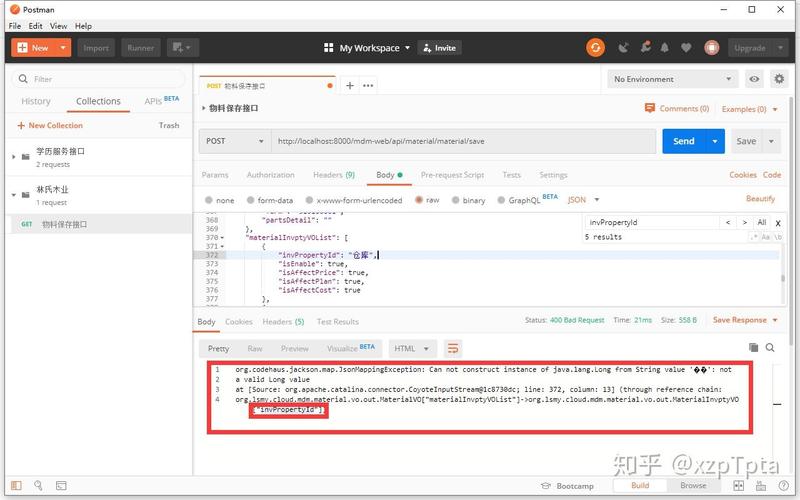Open the tab options ellipsis menu
Viewport: 800px width, 500px height.
368,86
